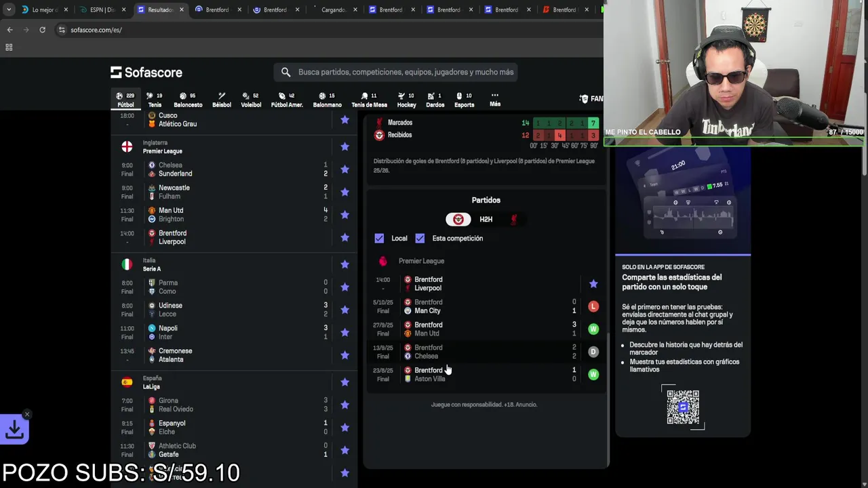The height and width of the screenshot is (488, 868).
Task: Click the blue download icon
Action: click(x=14, y=430)
